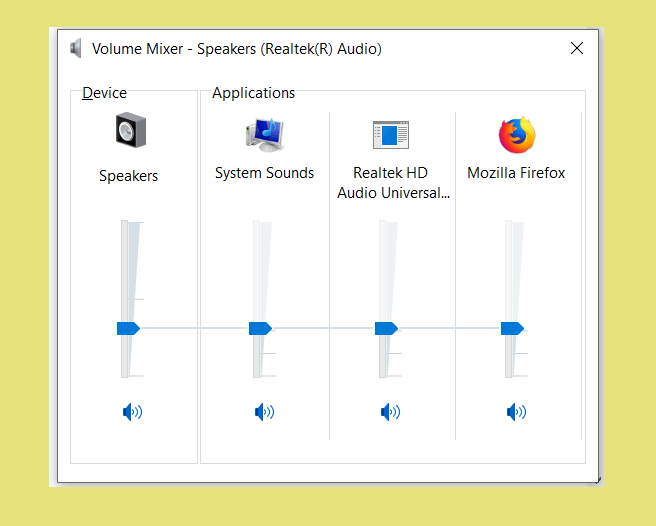The image size is (656, 526).
Task: Click the Applications group heading
Action: click(x=254, y=93)
